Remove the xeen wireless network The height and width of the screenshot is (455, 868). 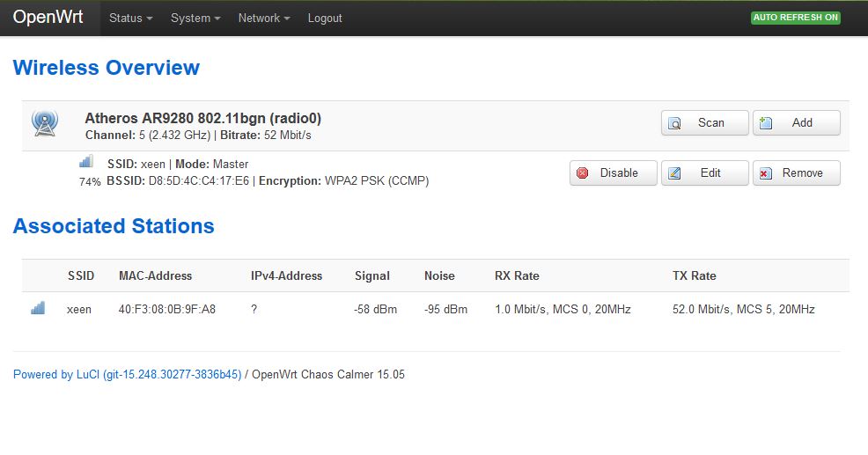796,173
